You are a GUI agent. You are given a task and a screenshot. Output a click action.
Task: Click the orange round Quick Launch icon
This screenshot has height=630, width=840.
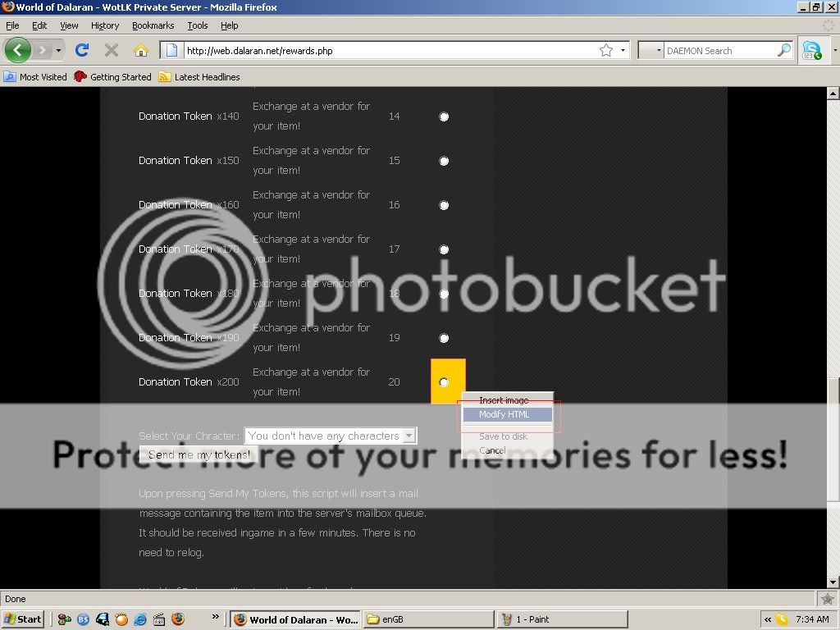[x=121, y=619]
